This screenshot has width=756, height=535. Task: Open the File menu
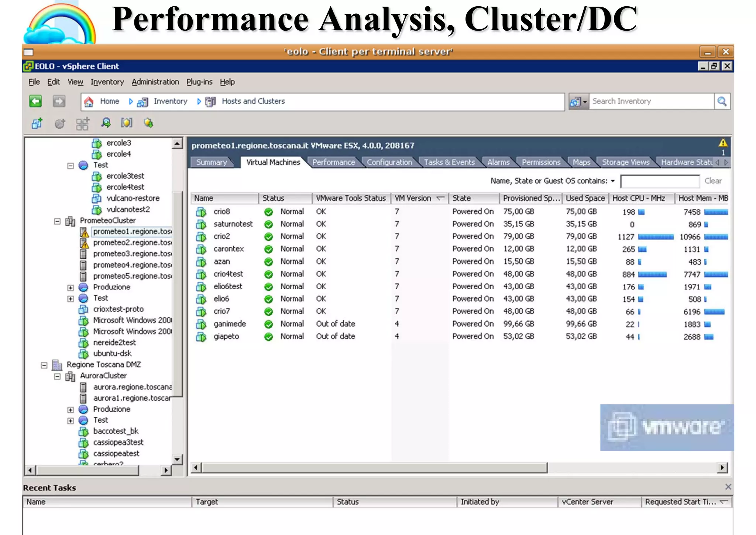[x=34, y=82]
